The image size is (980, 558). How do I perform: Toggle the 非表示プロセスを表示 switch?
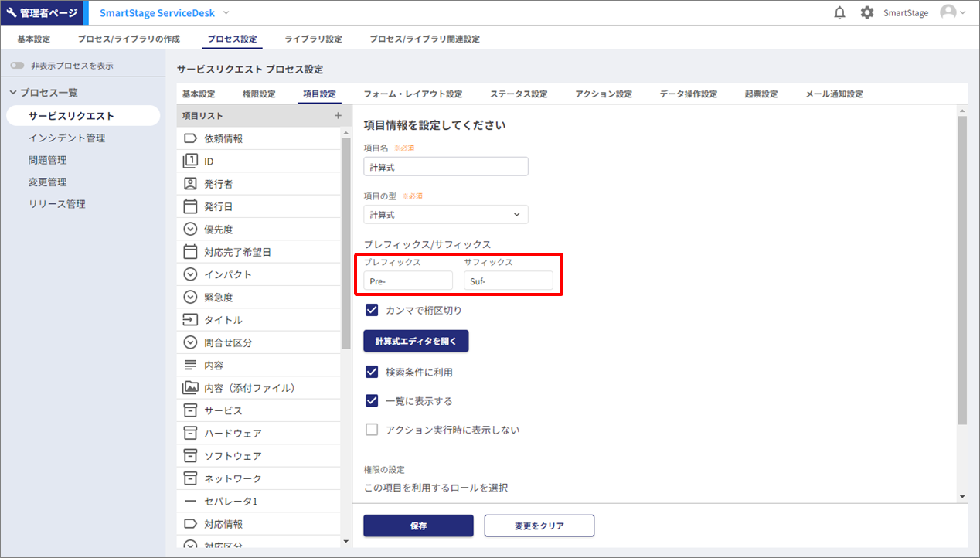coord(18,66)
